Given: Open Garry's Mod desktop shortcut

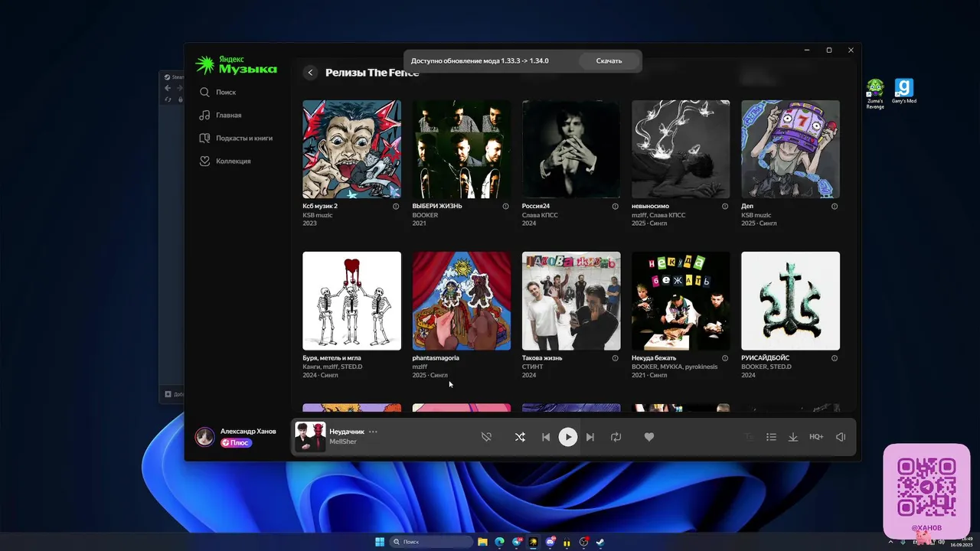Looking at the screenshot, I should [x=904, y=91].
